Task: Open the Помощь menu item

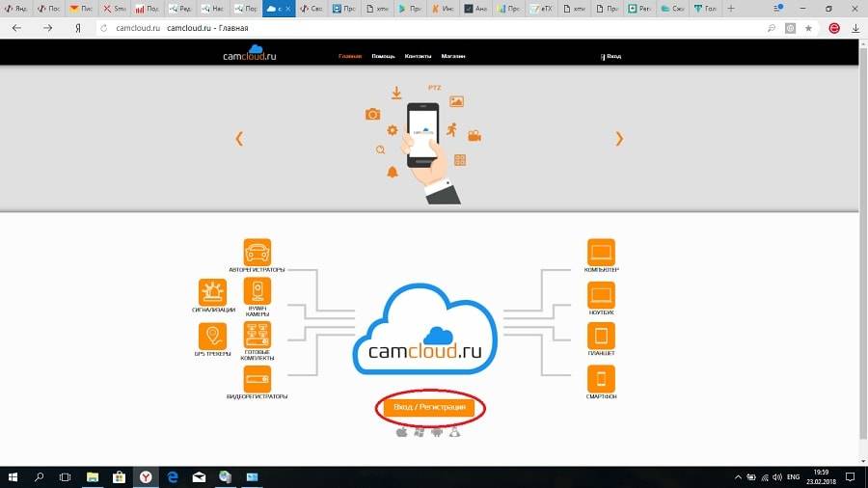Action: 384,56
